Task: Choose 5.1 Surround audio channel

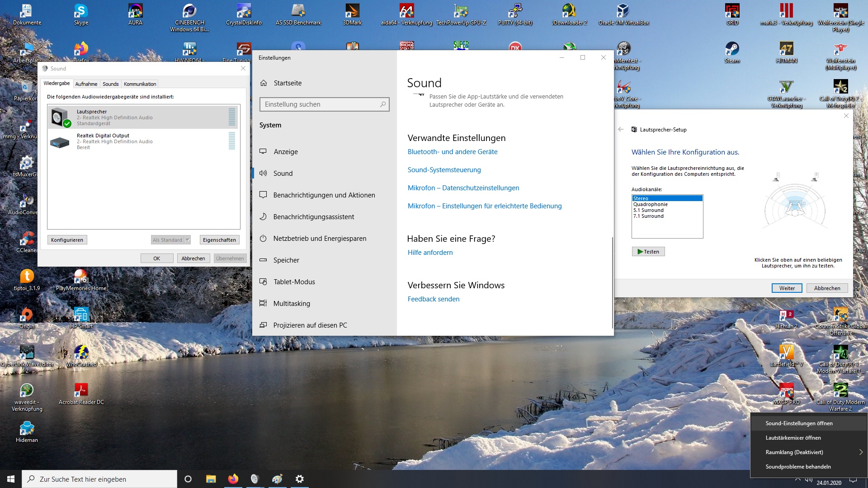Action: coord(648,211)
